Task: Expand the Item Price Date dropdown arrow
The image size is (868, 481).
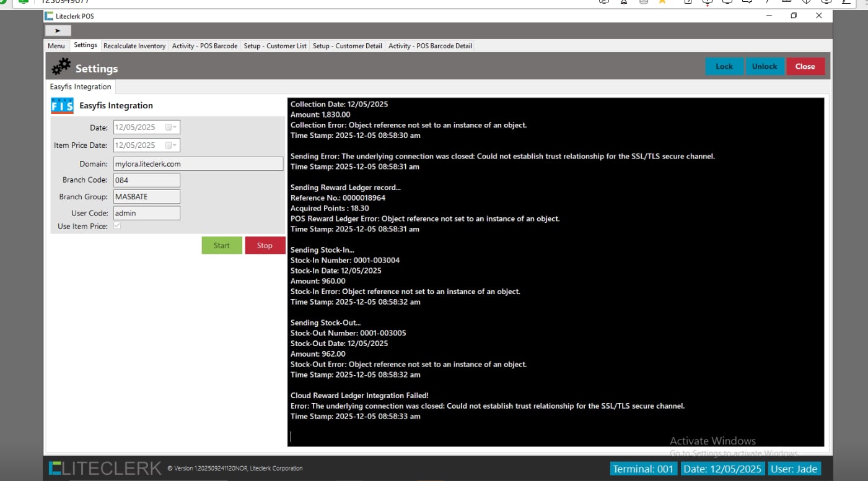Action: tap(175, 145)
